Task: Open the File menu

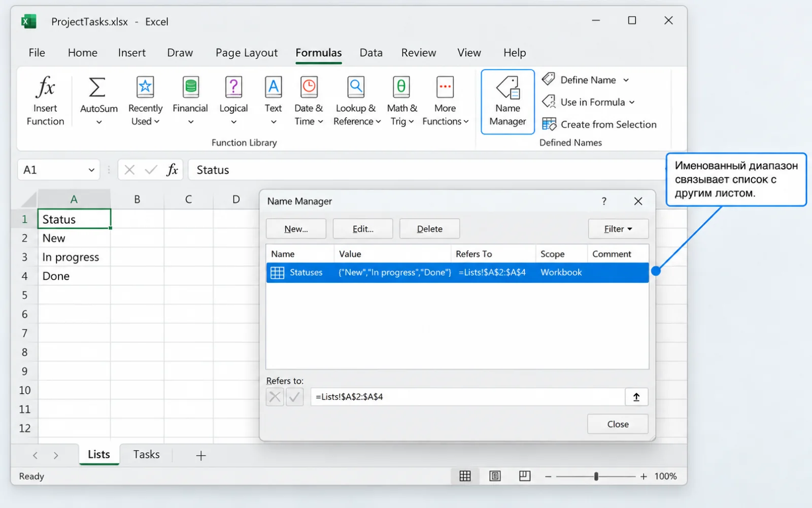Action: 37,53
